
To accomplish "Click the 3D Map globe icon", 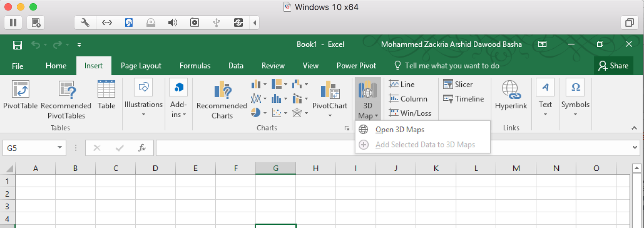I will tap(367, 90).
